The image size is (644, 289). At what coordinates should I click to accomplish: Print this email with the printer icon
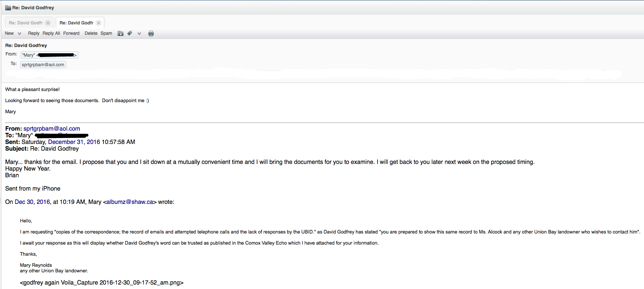click(151, 34)
